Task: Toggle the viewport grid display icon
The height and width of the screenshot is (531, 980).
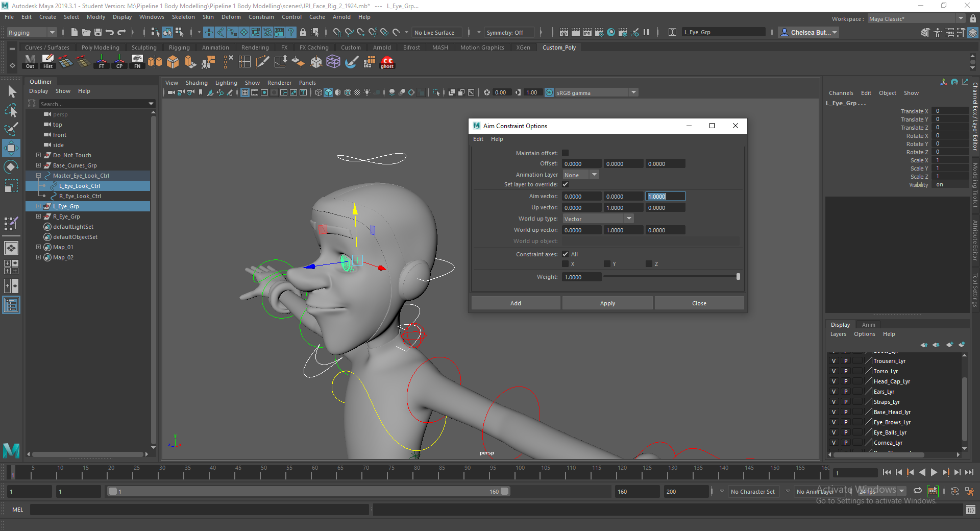Action: coord(245,92)
